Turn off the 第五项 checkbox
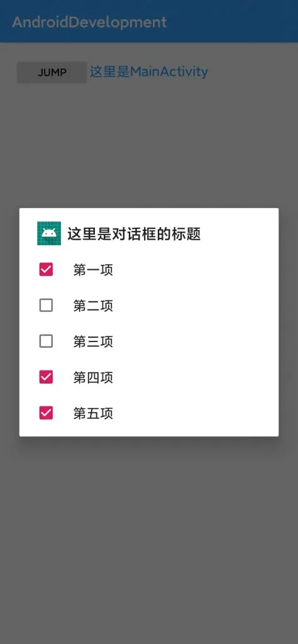Viewport: 298px width, 644px height. (x=46, y=413)
